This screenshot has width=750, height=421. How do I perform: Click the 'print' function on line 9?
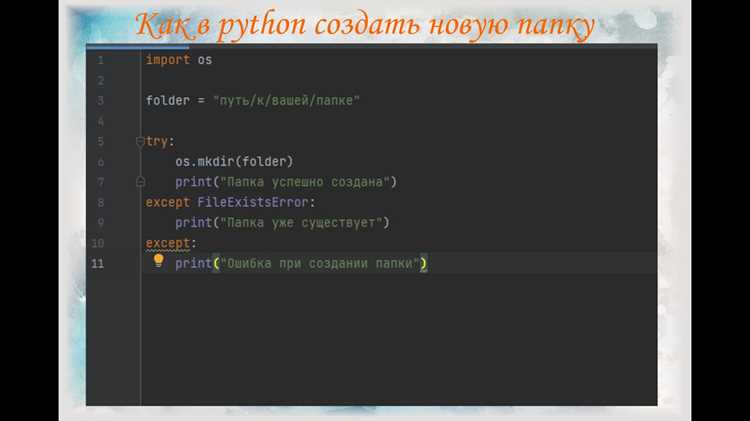pyautogui.click(x=193, y=222)
